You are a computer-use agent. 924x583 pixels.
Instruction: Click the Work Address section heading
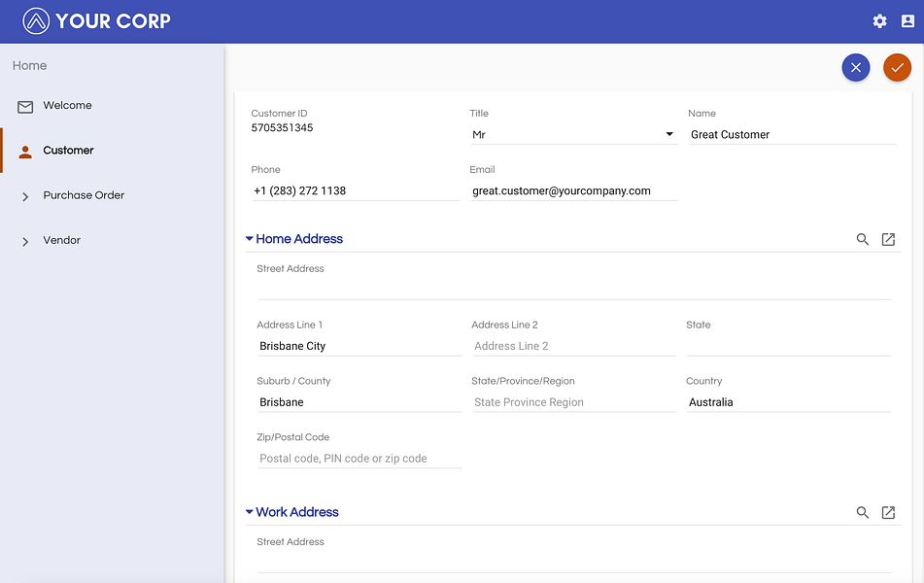(297, 512)
